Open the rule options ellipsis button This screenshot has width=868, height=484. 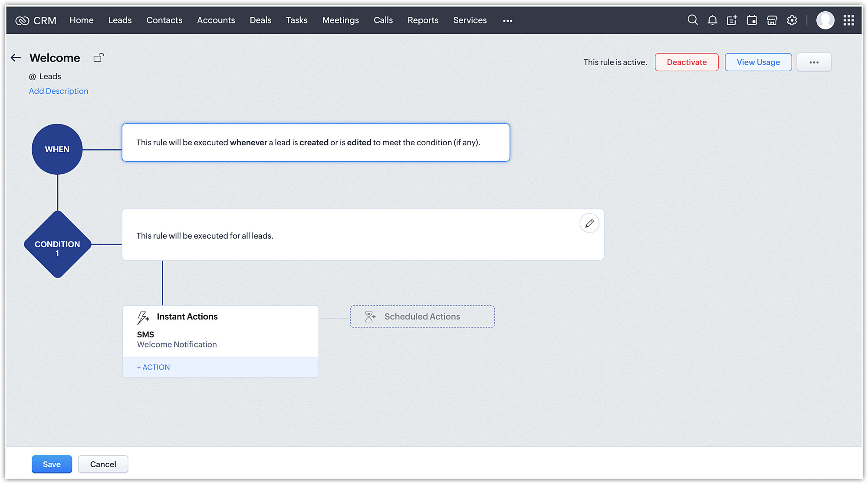click(814, 62)
